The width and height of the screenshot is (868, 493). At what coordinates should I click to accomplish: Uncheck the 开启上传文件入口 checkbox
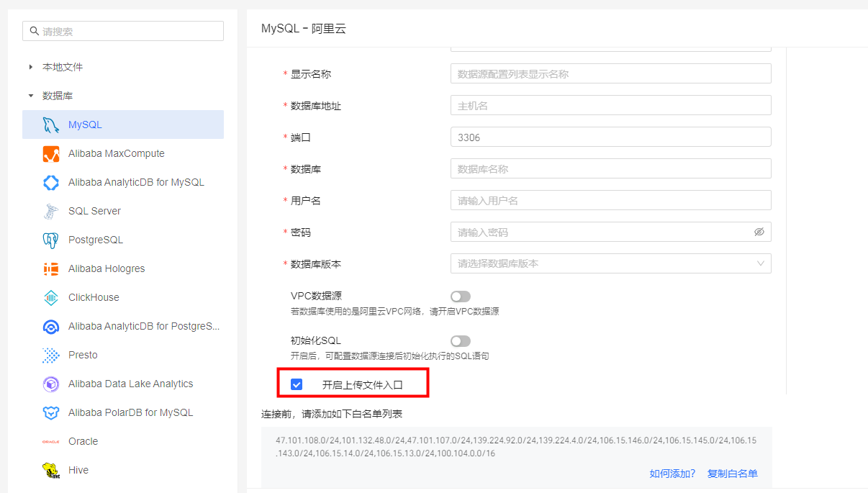click(x=297, y=384)
